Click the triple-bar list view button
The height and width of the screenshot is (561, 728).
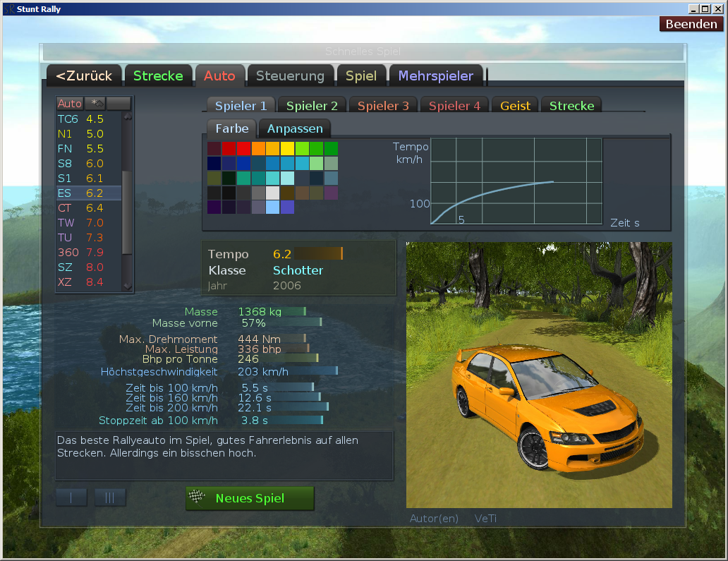point(110,497)
